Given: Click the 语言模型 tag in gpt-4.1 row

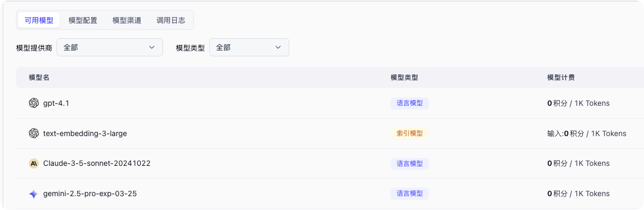Looking at the screenshot, I should pos(410,103).
